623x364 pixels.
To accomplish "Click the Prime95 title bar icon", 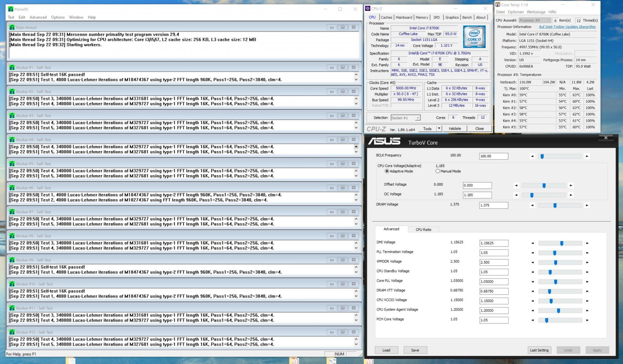I will [11, 9].
